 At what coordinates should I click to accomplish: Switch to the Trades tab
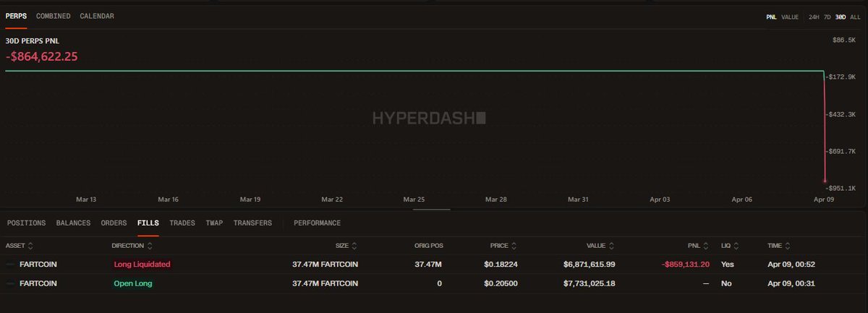tap(182, 223)
